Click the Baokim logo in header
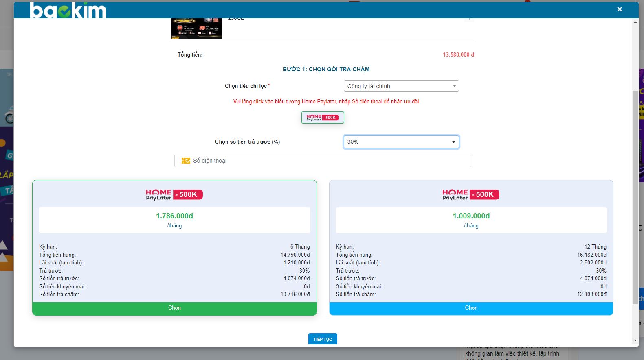The height and width of the screenshot is (360, 644). click(68, 11)
